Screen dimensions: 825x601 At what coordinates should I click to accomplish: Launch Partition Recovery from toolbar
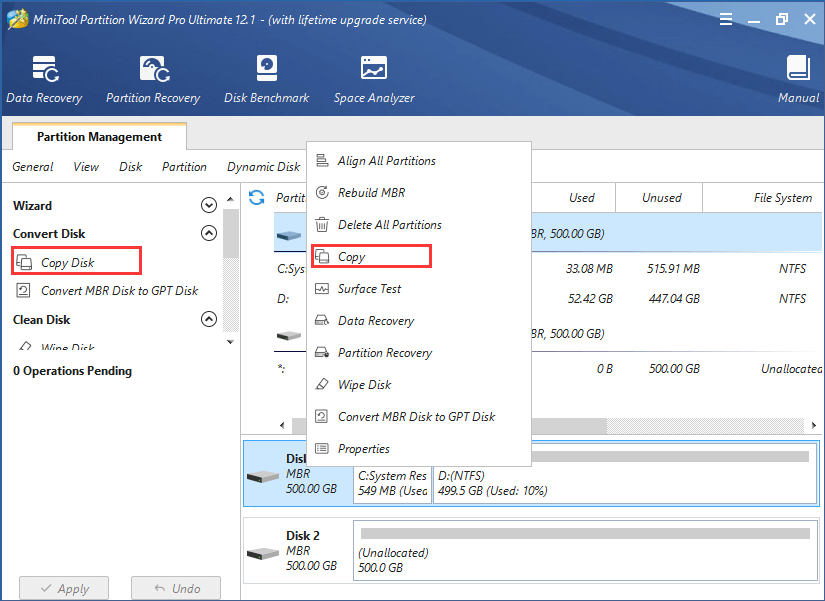coord(153,79)
